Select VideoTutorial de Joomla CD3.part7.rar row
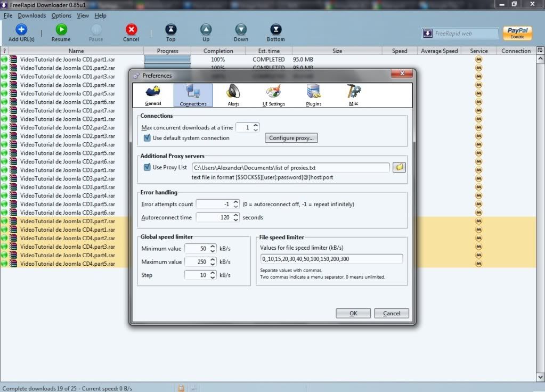Image resolution: width=545 pixels, height=392 pixels. pyautogui.click(x=68, y=221)
